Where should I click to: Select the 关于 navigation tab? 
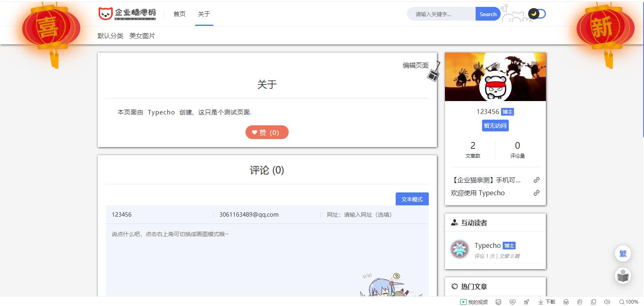pyautogui.click(x=204, y=14)
